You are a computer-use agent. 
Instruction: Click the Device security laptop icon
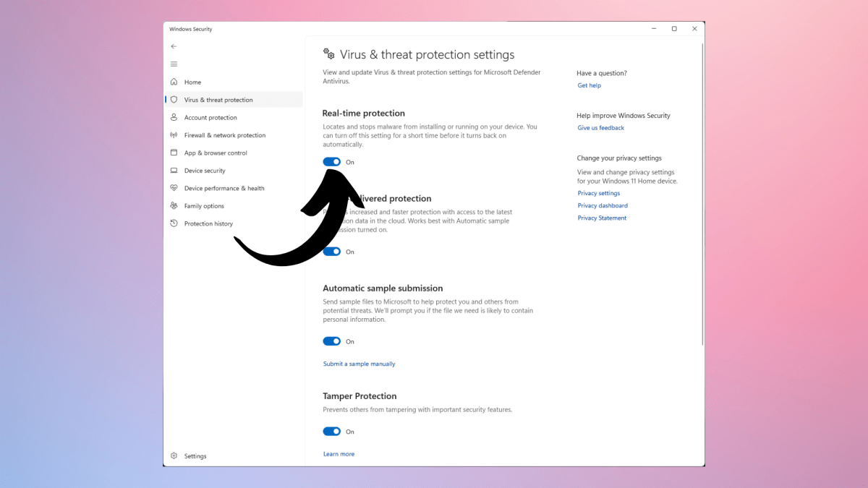174,171
